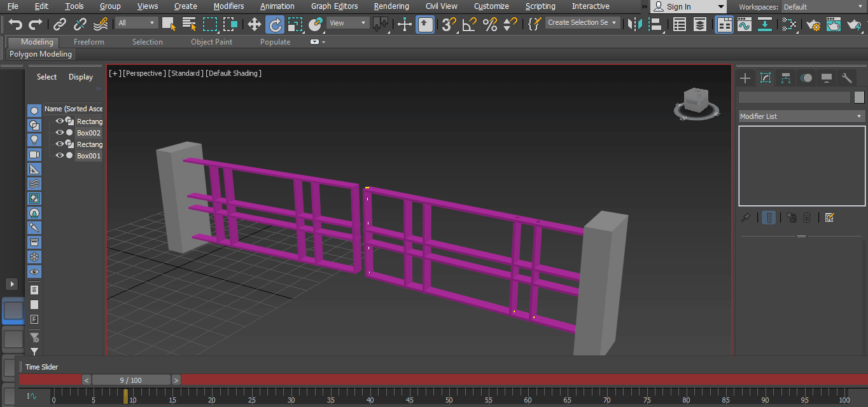Screen dimensions: 868x407
Task: Toggle the Percent Snap button
Action: tap(490, 24)
